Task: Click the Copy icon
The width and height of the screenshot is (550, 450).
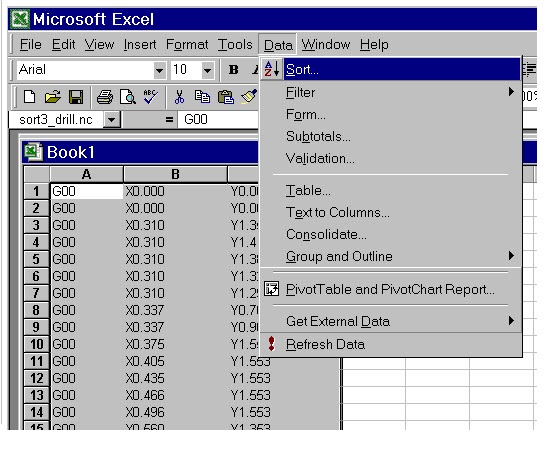Action: 202,97
